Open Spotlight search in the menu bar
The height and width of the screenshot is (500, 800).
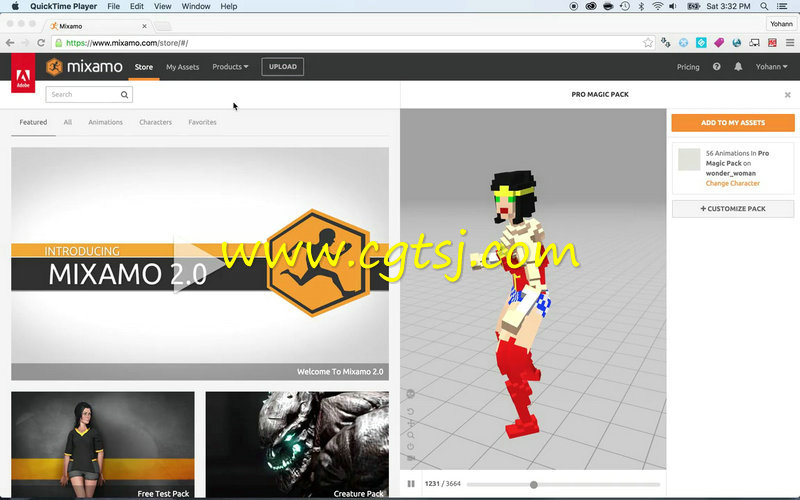764,6
